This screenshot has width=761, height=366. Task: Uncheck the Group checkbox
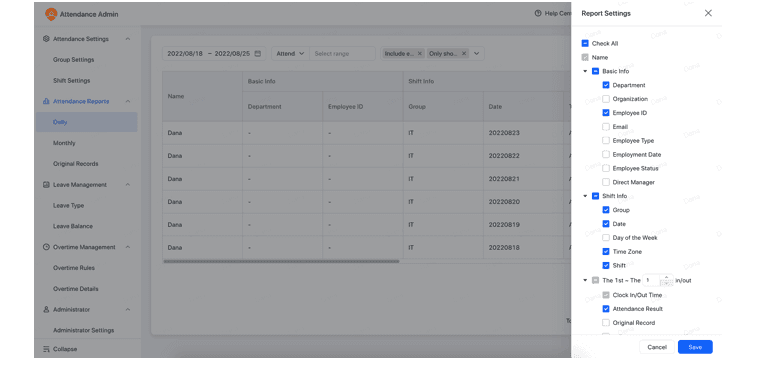tap(606, 210)
